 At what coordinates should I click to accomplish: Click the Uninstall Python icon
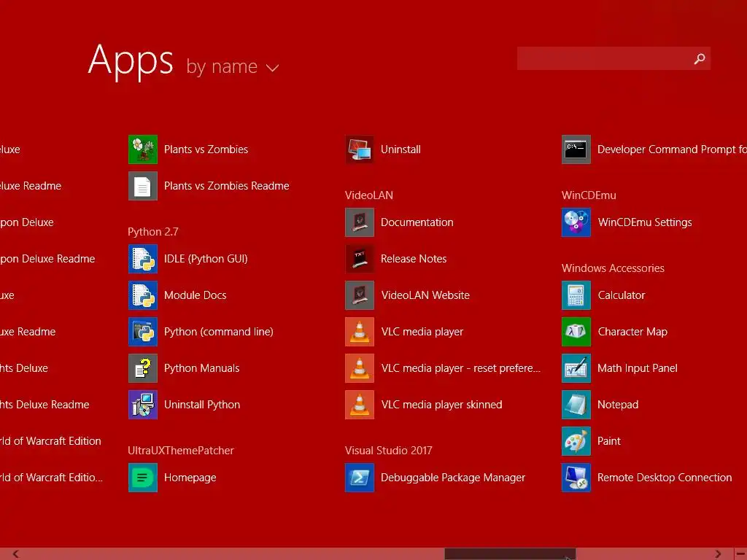click(143, 405)
